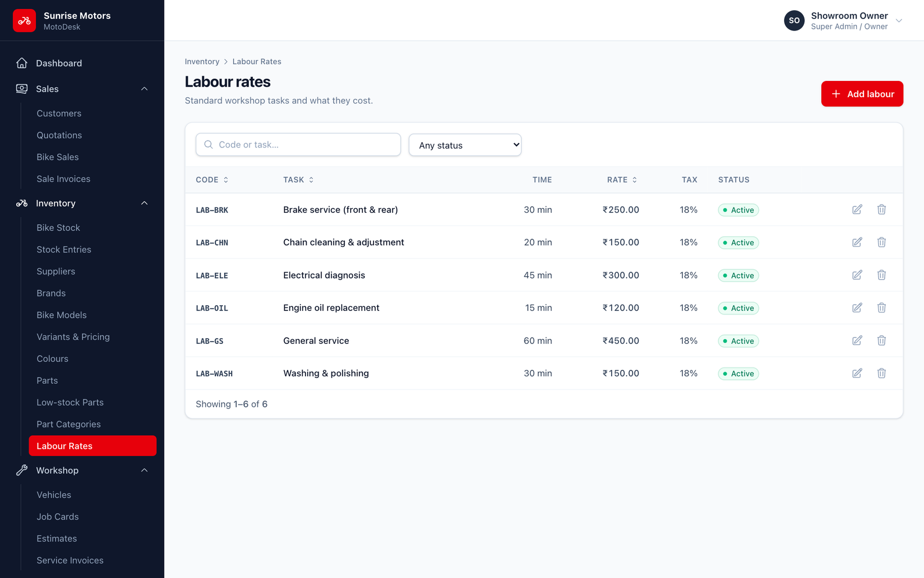The height and width of the screenshot is (578, 924).
Task: Click the Add labour button
Action: (862, 94)
